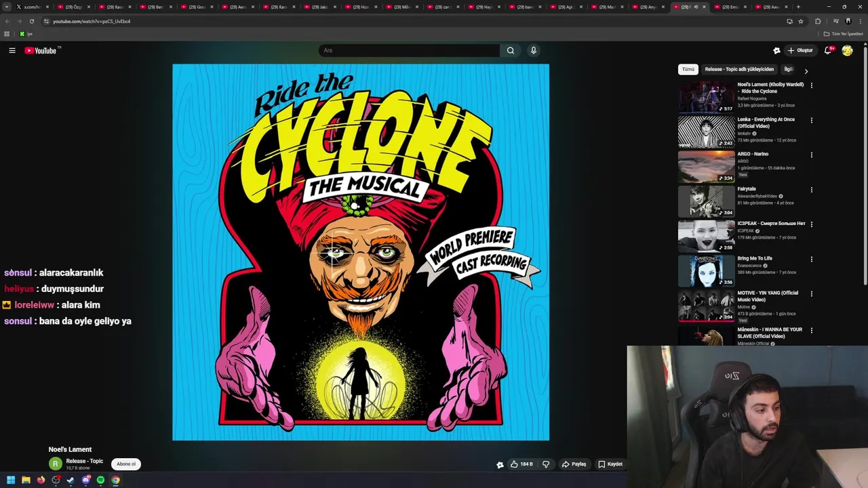Reload the page with the refresh icon
868x488 pixels.
pos(31,21)
